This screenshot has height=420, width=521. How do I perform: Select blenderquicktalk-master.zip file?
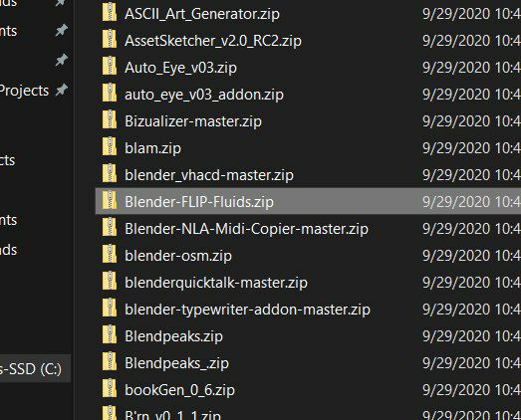216,283
